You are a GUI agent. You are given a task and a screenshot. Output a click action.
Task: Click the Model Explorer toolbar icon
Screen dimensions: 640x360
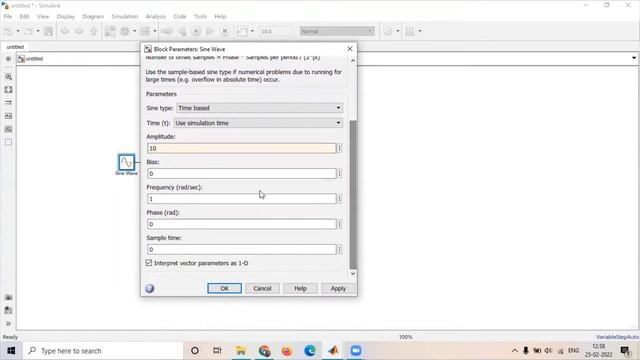tap(145, 31)
